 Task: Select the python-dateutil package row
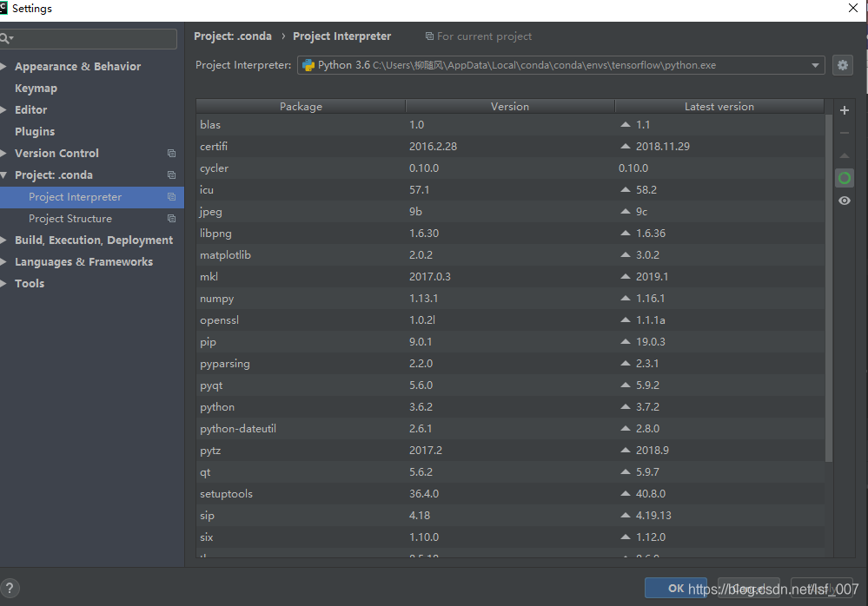[x=510, y=429]
